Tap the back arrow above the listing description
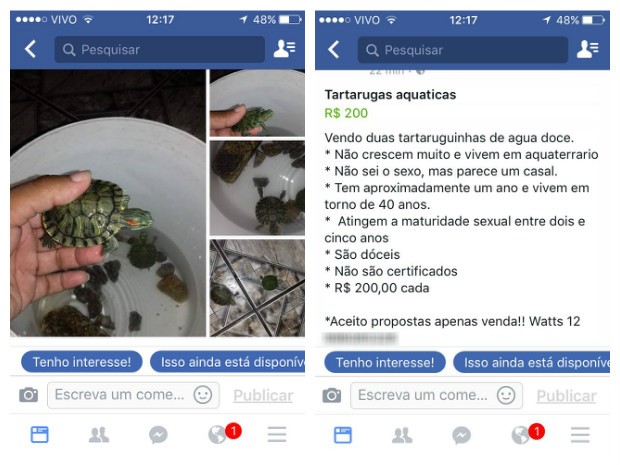The width and height of the screenshot is (620, 465). point(334,50)
